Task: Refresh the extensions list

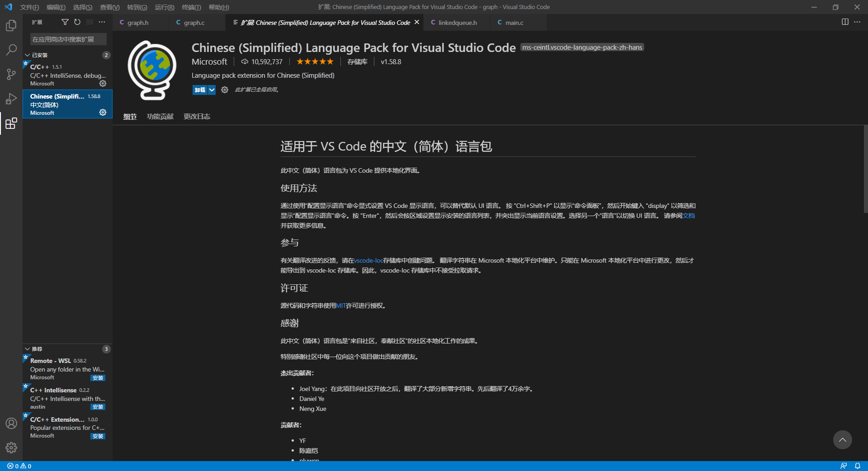Action: point(77,22)
